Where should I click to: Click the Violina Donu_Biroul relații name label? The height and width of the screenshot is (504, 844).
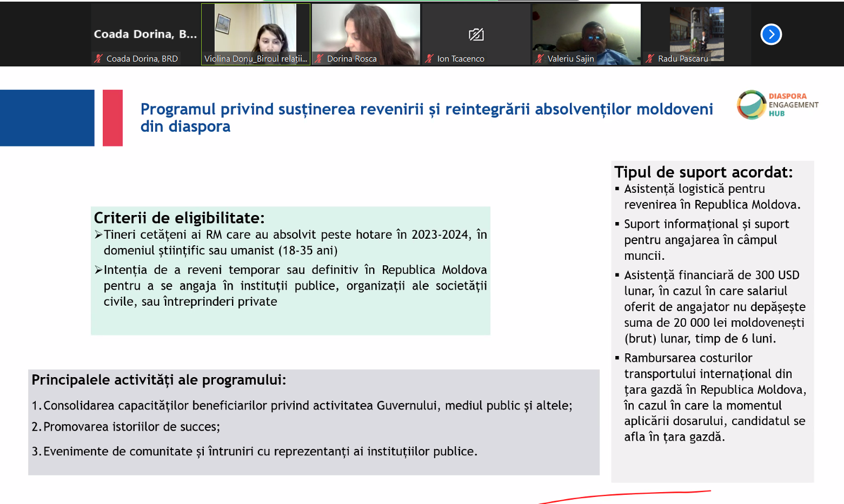click(x=255, y=58)
